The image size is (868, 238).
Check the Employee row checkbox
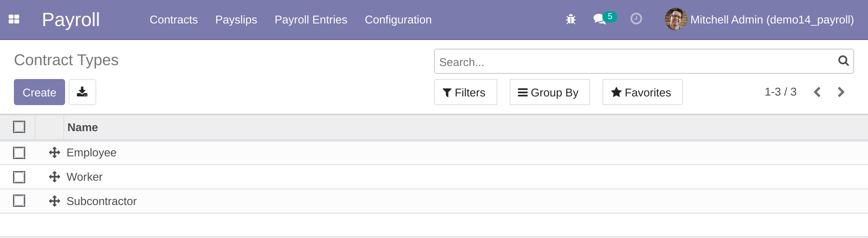tap(19, 153)
